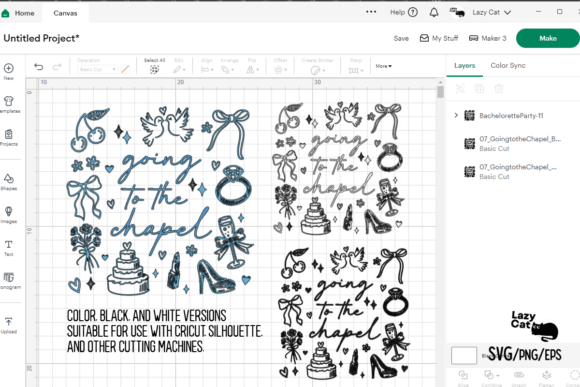Select the second 07_GoingtotheChapel Basic Cut layer

point(511,172)
